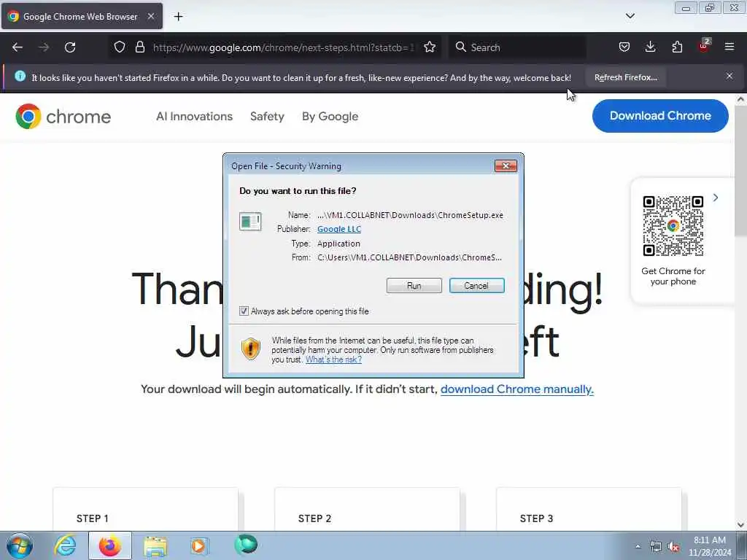
Task: Click the Search box in the toolbar
Action: coord(517,47)
